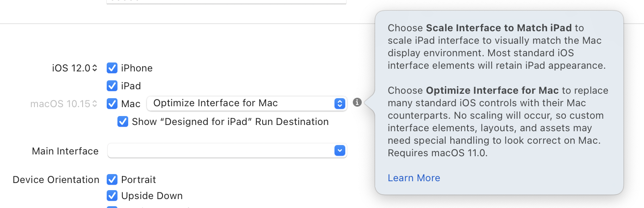Click the Main Interface label

point(65,151)
